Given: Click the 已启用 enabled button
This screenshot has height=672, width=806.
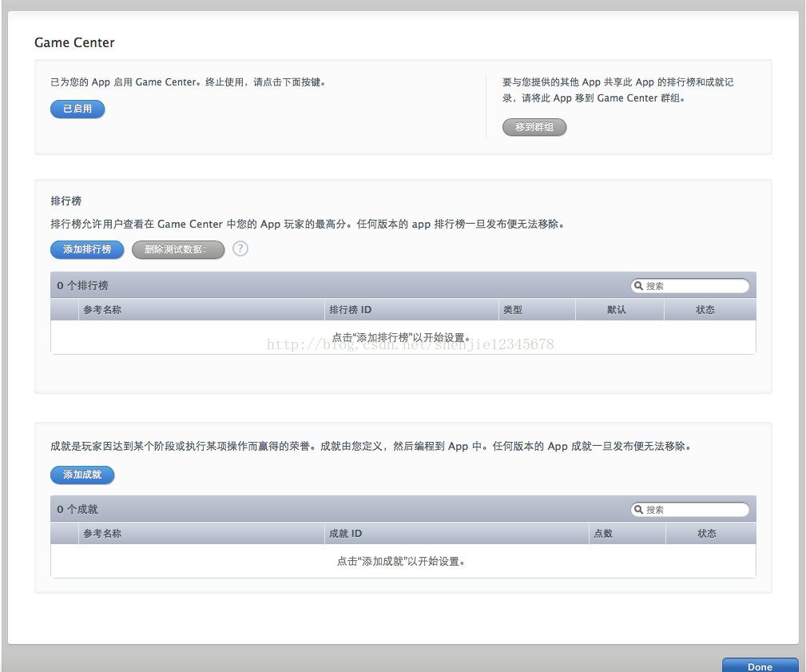Looking at the screenshot, I should point(77,109).
